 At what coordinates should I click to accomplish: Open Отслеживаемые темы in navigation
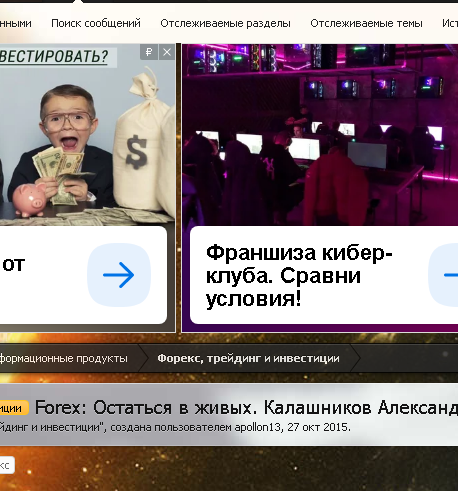click(366, 23)
